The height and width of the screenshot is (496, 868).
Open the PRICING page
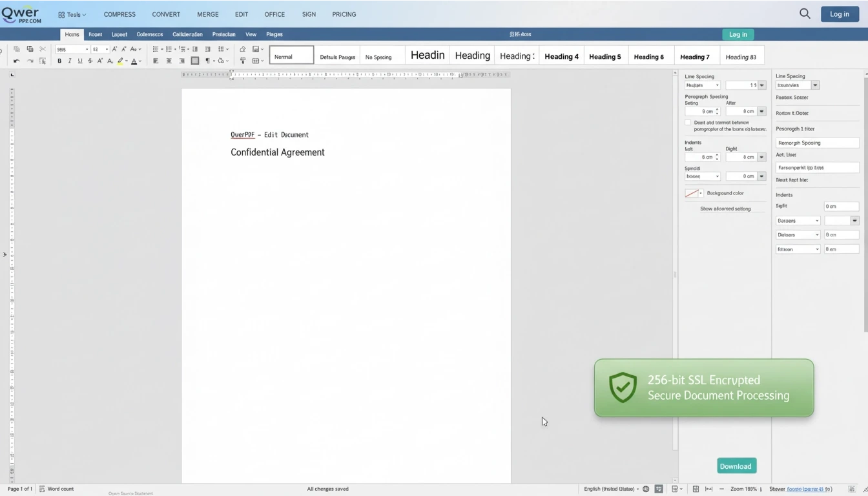[344, 14]
